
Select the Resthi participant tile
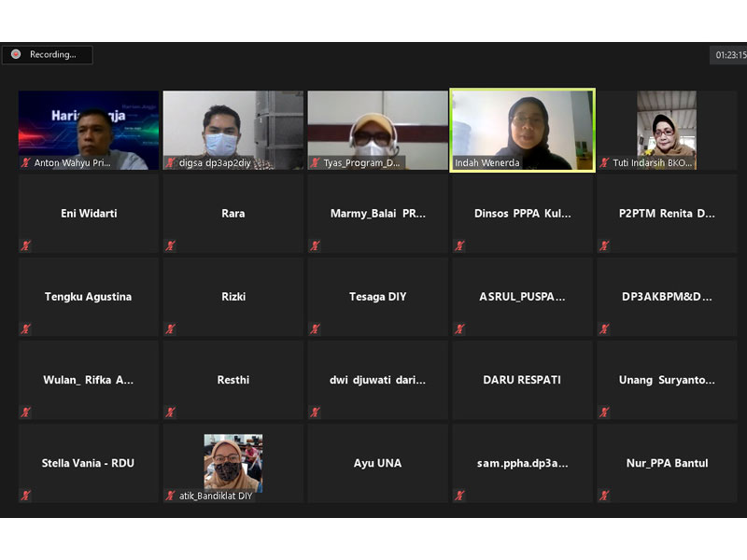click(233, 380)
